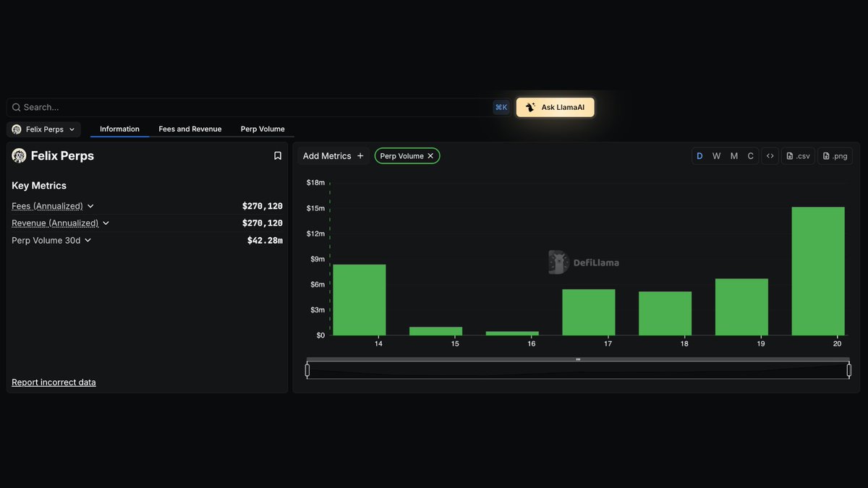Select Cumulative (C) chart mode

(x=751, y=155)
